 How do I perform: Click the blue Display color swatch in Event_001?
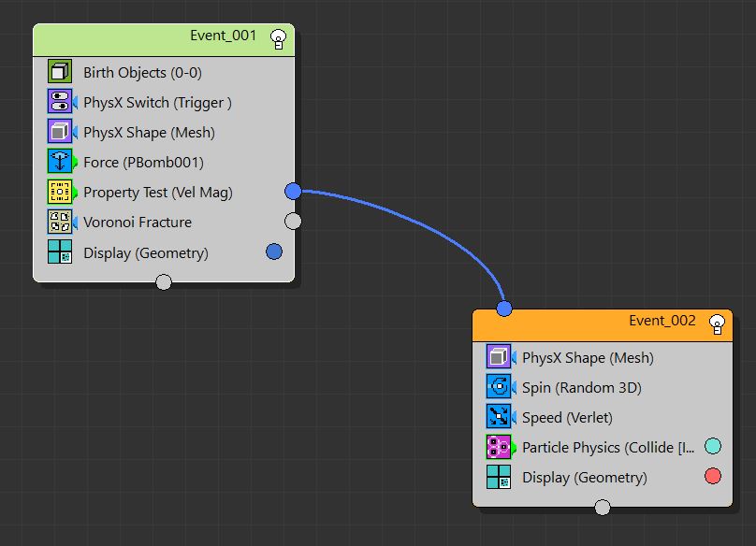pos(274,251)
